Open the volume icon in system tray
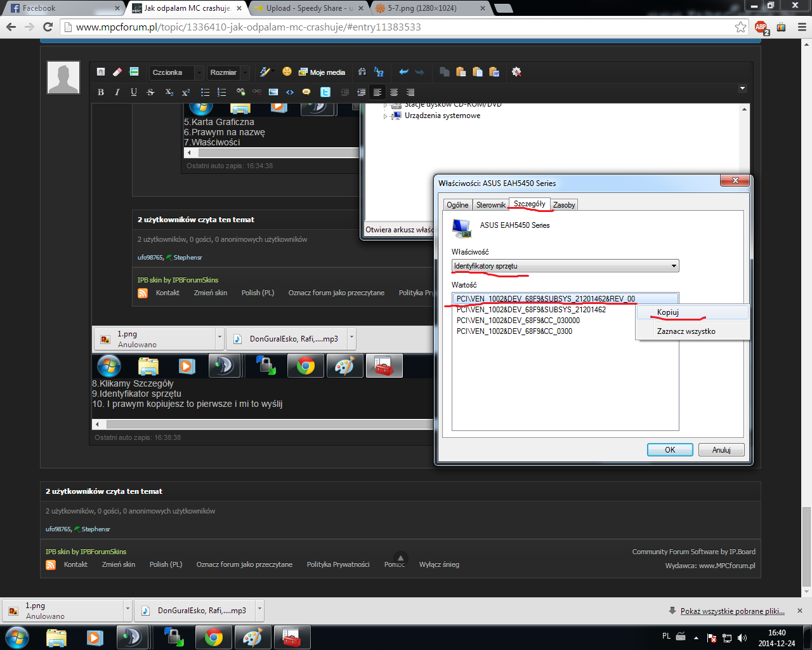 coord(742,638)
